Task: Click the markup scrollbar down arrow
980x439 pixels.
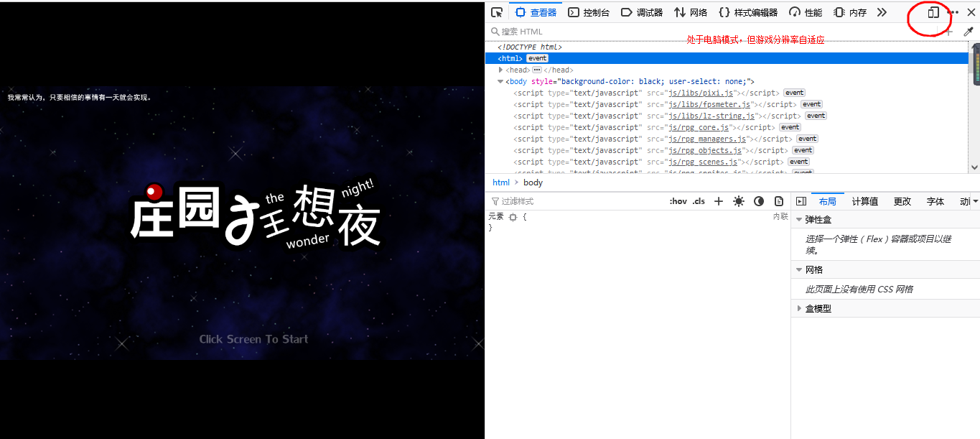Action: click(x=974, y=167)
